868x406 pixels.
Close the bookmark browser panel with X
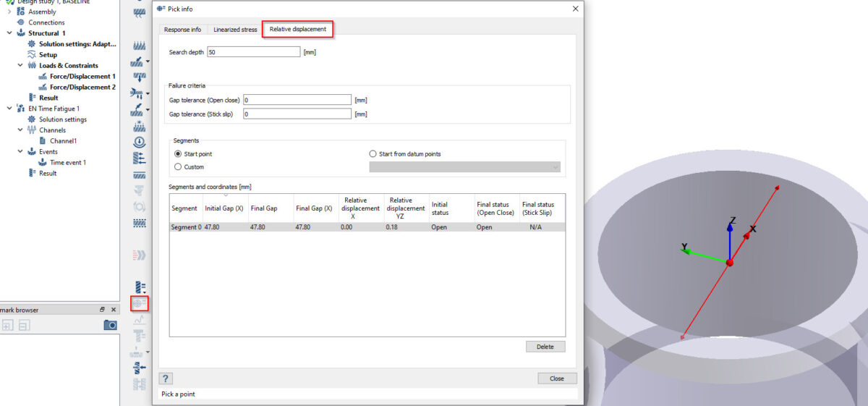(114, 310)
